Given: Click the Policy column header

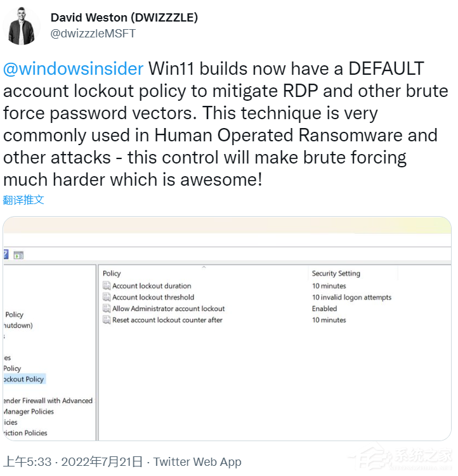Looking at the screenshot, I should pos(112,274).
